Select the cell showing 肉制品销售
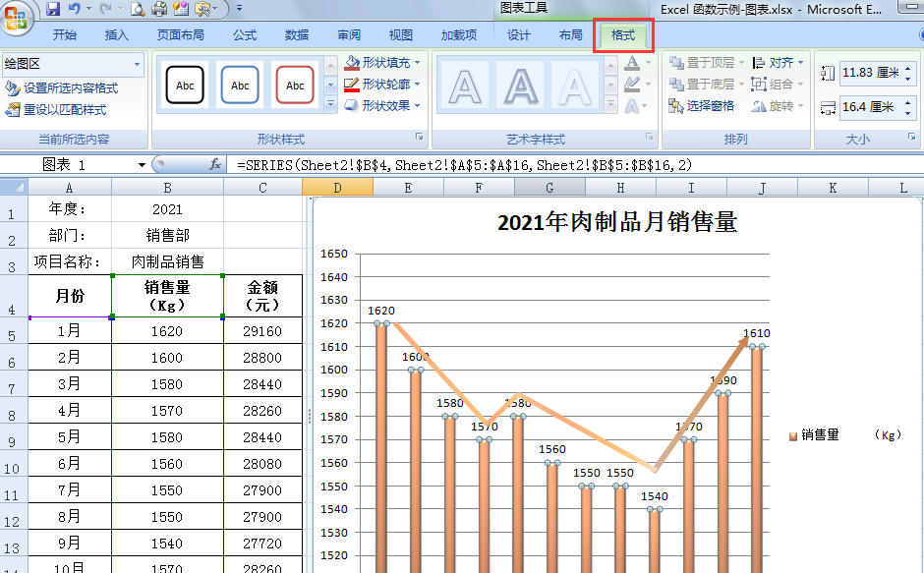The image size is (924, 573). point(167,261)
